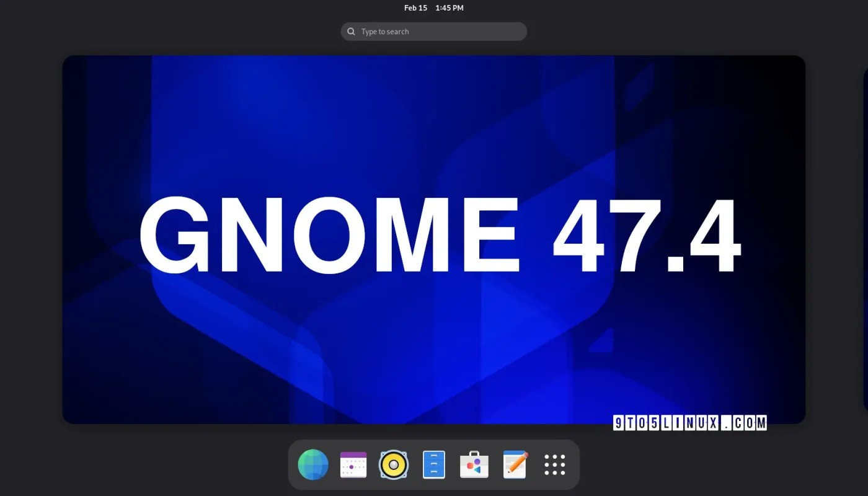Open the clock menu in the top bar
868x496 pixels.
[433, 8]
